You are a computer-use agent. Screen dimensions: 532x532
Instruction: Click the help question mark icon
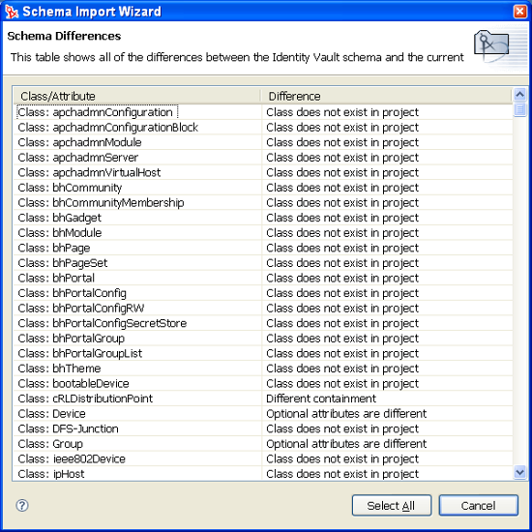coord(22,506)
